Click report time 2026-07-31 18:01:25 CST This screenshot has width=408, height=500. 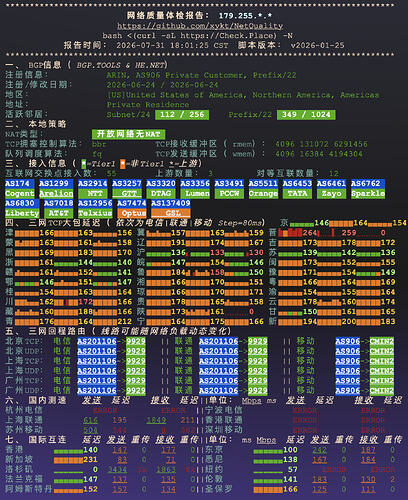click(172, 45)
